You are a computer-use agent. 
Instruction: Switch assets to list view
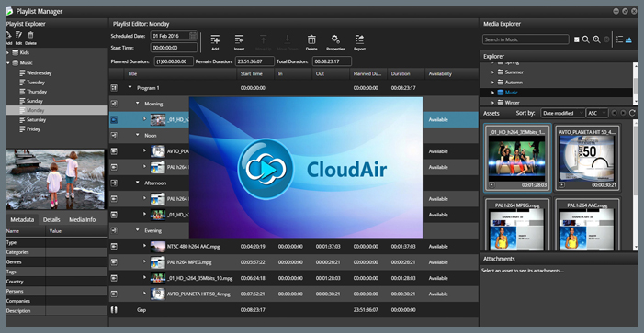click(x=620, y=39)
